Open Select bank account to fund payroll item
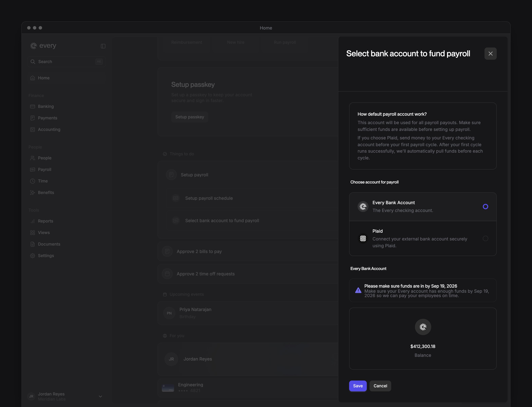Screen dimensions: 532x407 click(252, 220)
